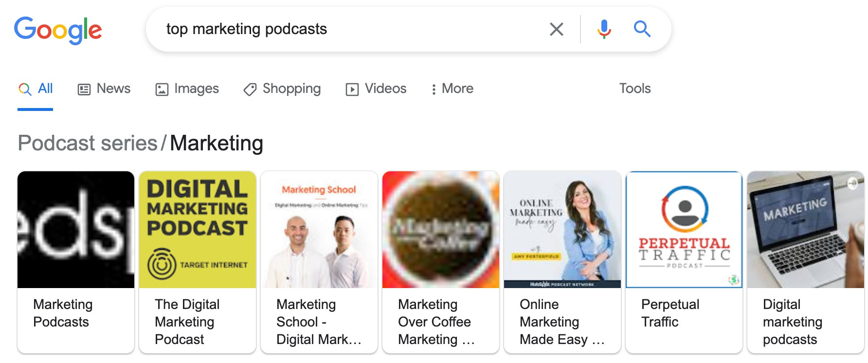Click 'Perpetual Traffic' card title
This screenshot has width=868, height=363.
point(670,313)
